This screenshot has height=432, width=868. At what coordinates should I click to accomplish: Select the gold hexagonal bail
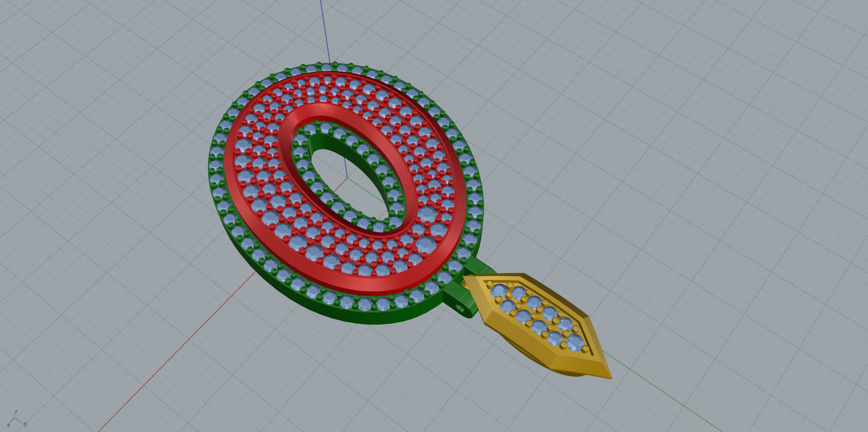pyautogui.click(x=537, y=325)
